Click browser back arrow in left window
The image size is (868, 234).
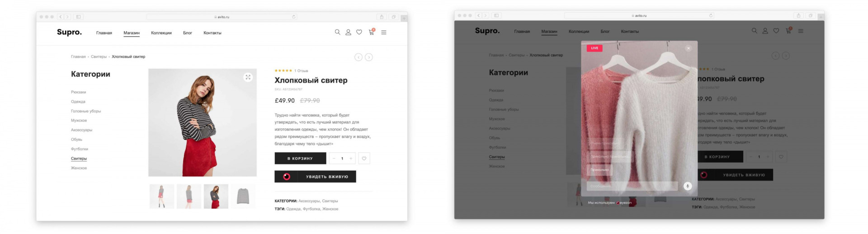(x=61, y=17)
